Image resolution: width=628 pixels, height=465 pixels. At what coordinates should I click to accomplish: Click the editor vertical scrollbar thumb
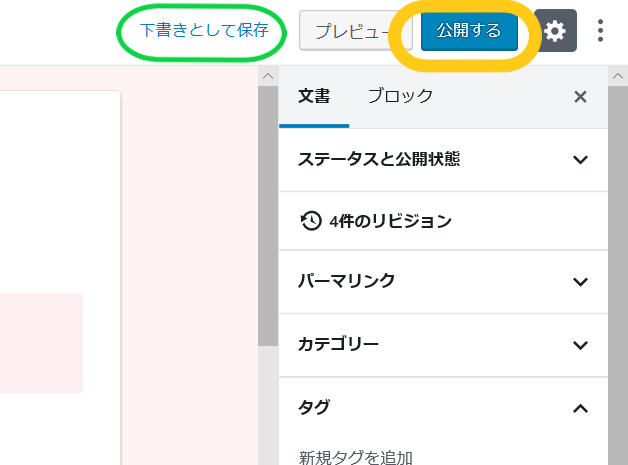268,215
